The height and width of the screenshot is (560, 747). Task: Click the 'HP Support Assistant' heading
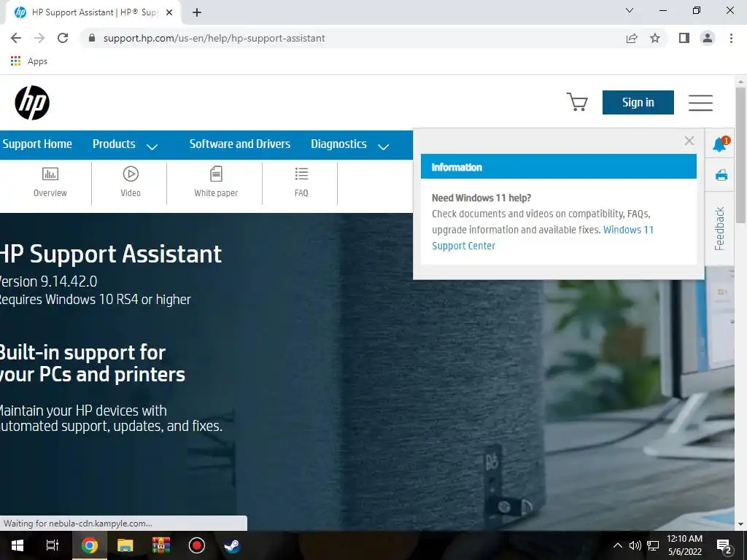(x=111, y=254)
